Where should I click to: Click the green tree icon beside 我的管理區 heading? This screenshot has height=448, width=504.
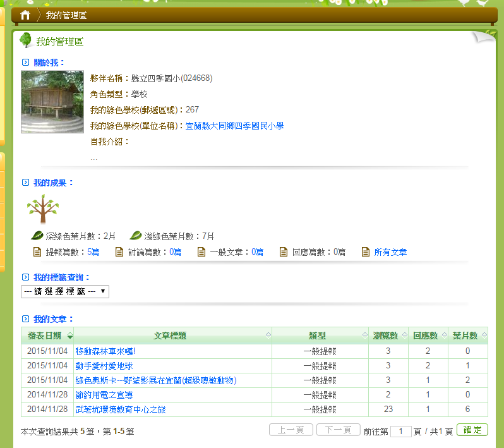(x=25, y=40)
